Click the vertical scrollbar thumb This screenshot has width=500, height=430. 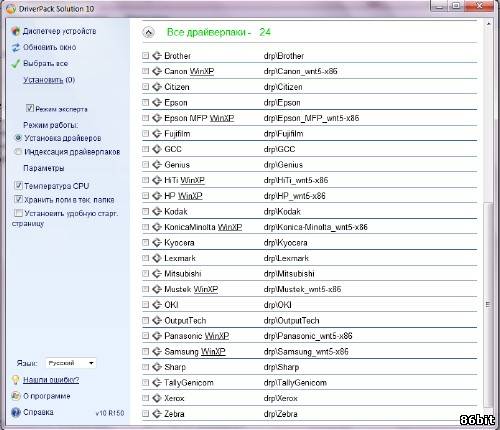coord(488,305)
